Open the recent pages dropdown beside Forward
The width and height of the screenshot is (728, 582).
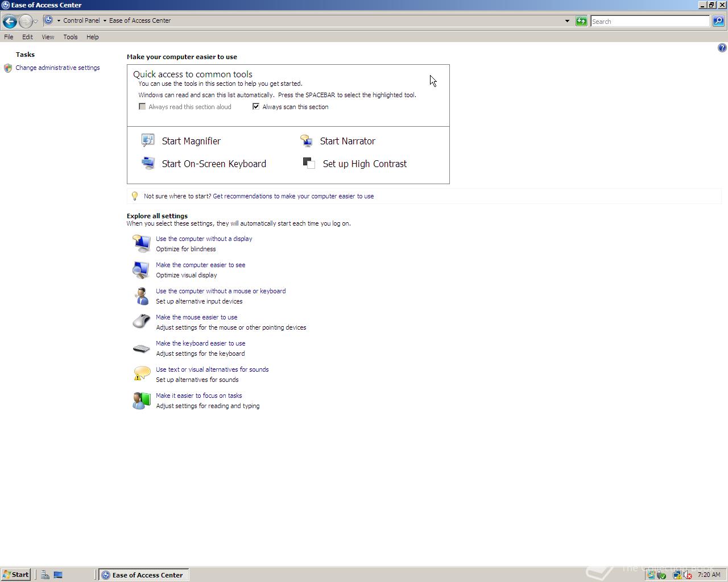click(36, 22)
